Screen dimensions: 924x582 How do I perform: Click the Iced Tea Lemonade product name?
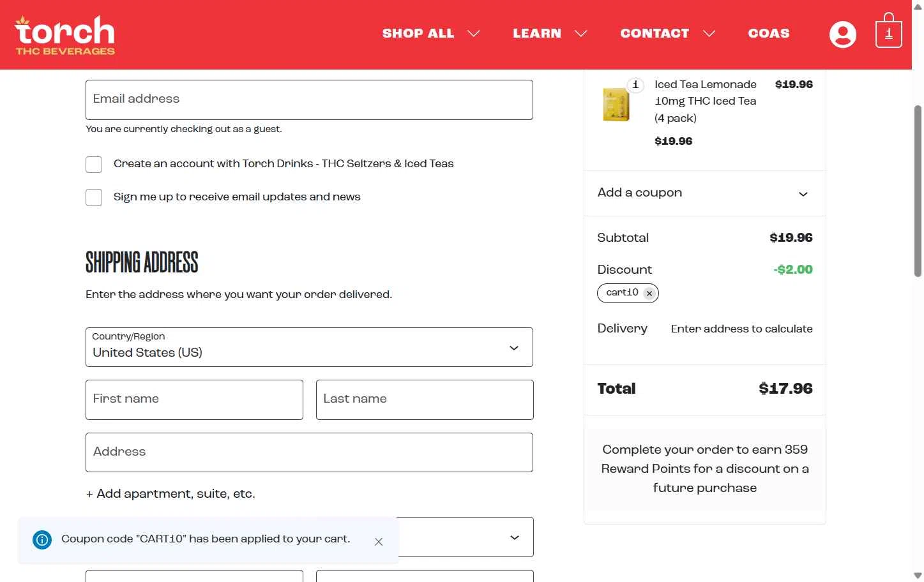(x=706, y=101)
